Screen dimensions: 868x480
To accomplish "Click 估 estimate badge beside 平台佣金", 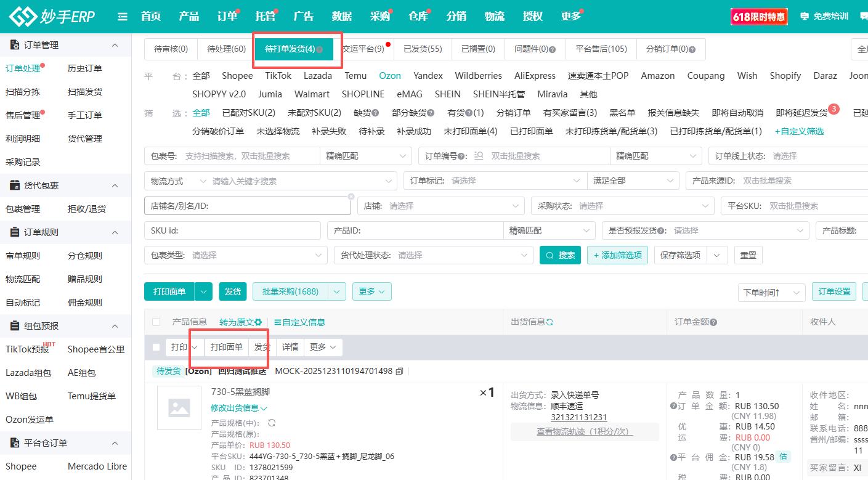I will 783,457.
